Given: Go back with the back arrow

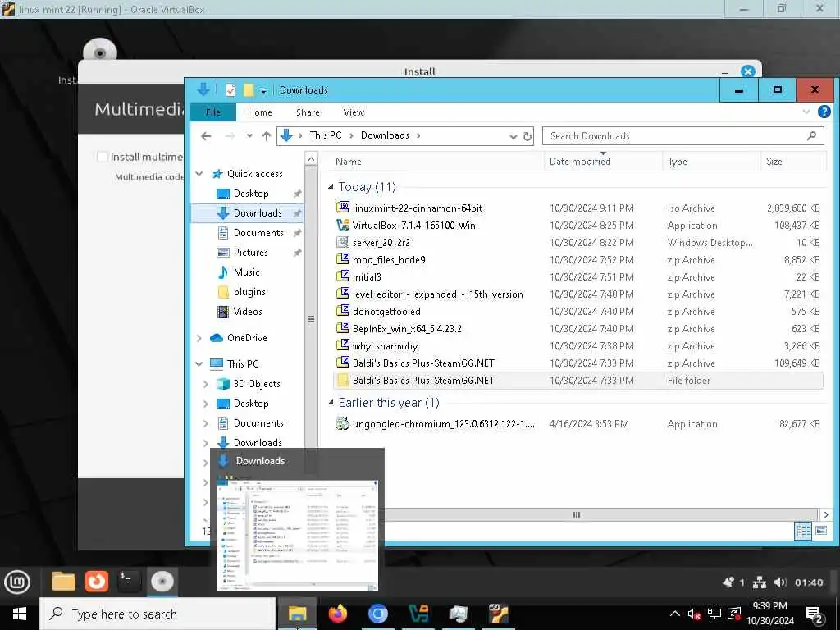Looking at the screenshot, I should pyautogui.click(x=206, y=136).
